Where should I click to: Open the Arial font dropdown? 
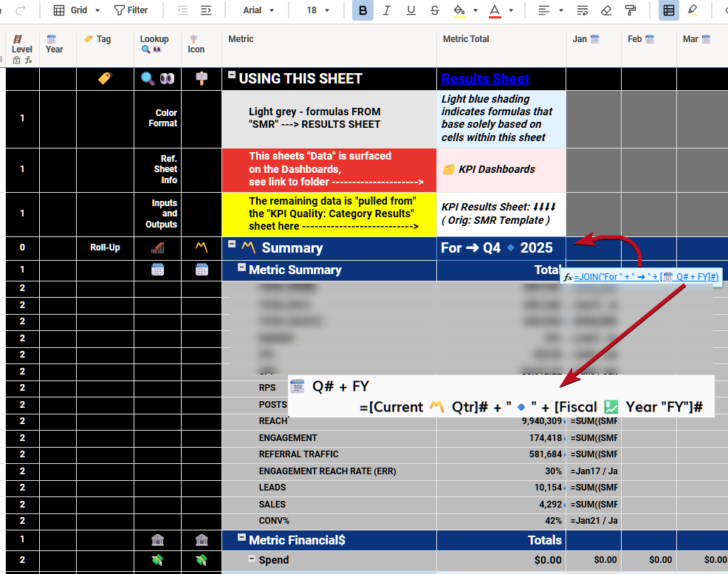[258, 10]
